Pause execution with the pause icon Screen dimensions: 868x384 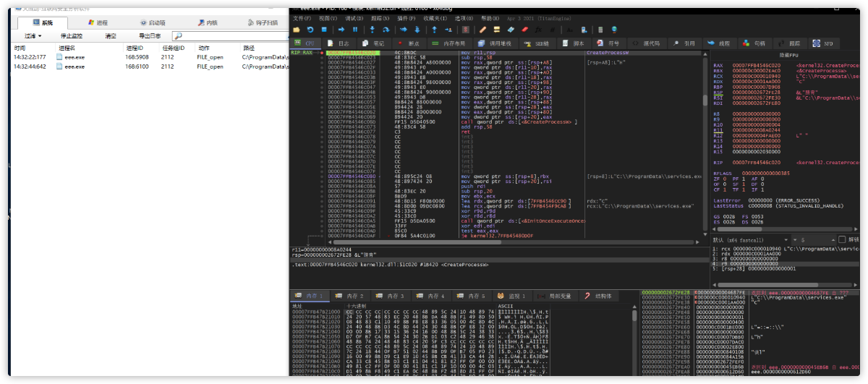(x=354, y=30)
